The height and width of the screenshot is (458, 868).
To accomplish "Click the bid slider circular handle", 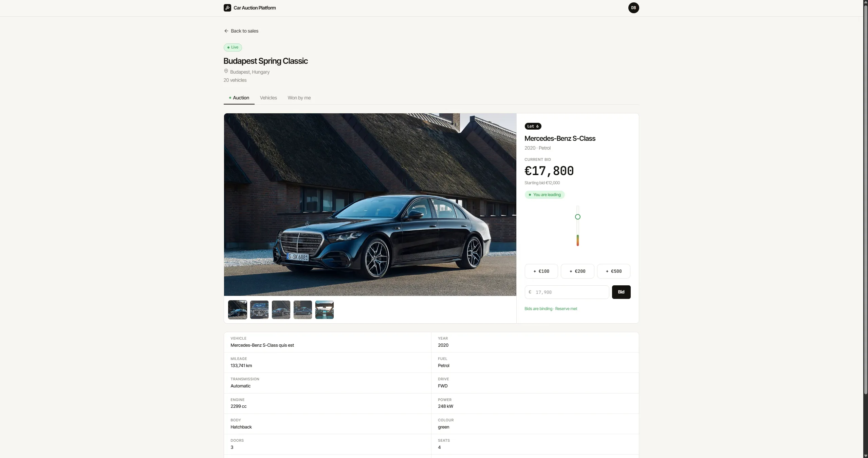I will 577,217.
